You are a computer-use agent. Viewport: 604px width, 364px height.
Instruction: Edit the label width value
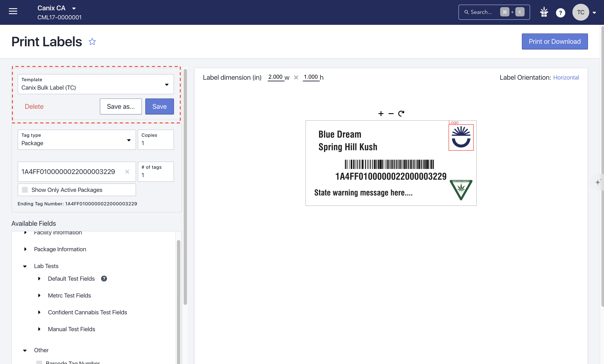coord(275,77)
